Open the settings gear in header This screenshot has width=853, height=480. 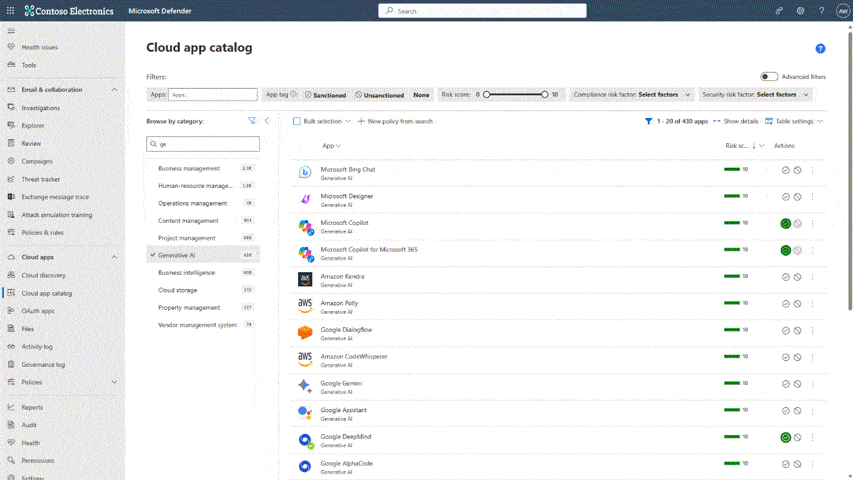pos(800,10)
